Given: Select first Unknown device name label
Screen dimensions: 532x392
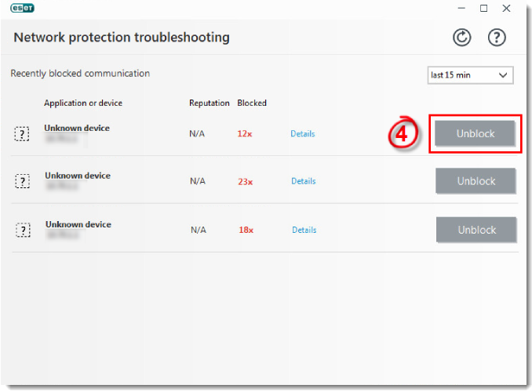Looking at the screenshot, I should coord(77,128).
